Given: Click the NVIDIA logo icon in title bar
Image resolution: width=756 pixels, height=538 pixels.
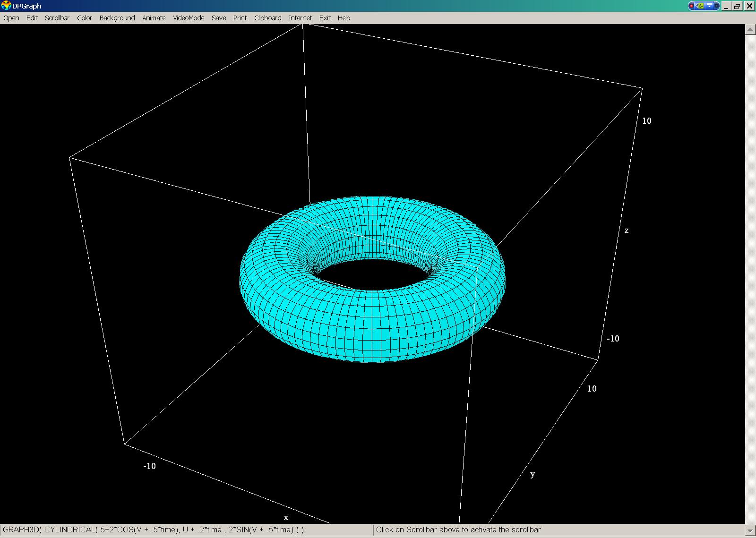Looking at the screenshot, I should [x=700, y=6].
